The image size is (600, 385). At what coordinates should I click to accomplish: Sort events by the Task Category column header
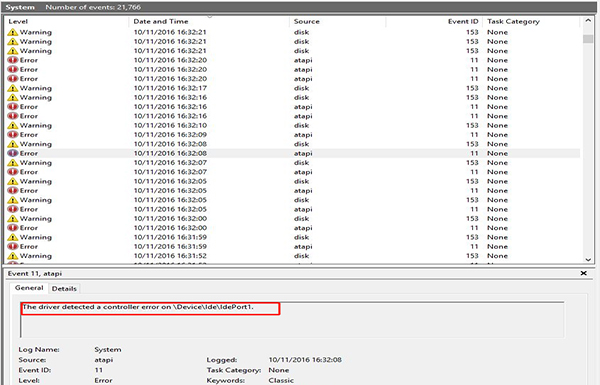[531, 21]
